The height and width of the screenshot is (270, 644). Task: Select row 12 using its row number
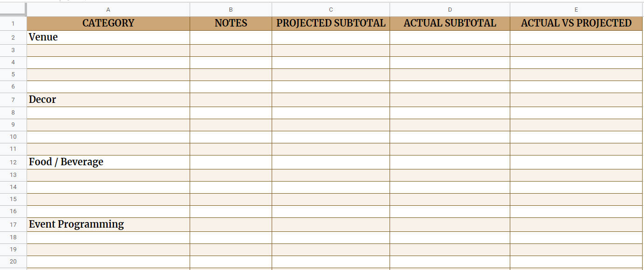[14, 162]
